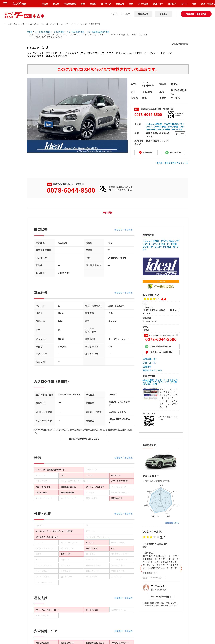Click 装備略号／用語解説 link in 基本仕様 section
The image size is (215, 644).
tap(123, 293)
